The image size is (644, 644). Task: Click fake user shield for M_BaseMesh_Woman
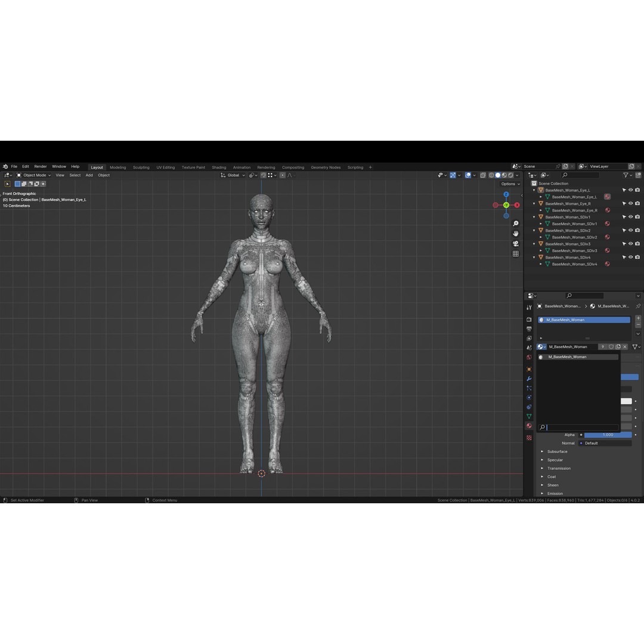[x=611, y=346]
